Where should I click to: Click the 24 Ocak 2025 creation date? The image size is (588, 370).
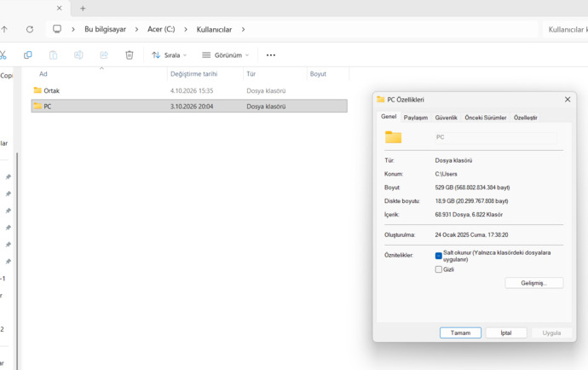[471, 235]
